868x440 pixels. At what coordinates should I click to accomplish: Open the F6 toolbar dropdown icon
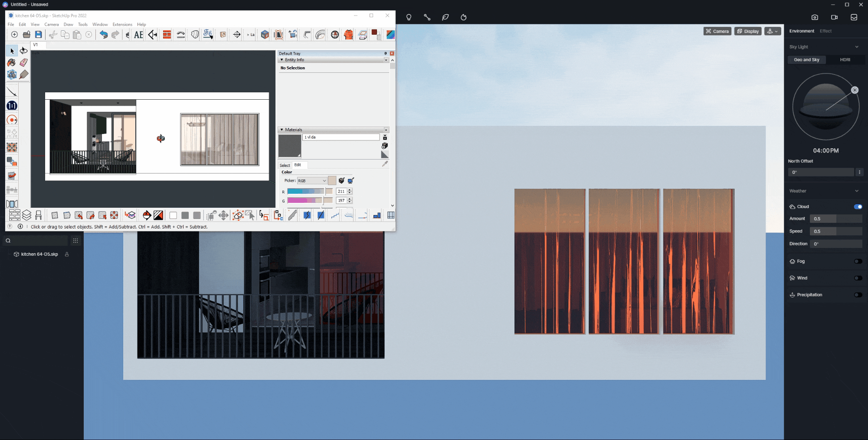(x=208, y=35)
